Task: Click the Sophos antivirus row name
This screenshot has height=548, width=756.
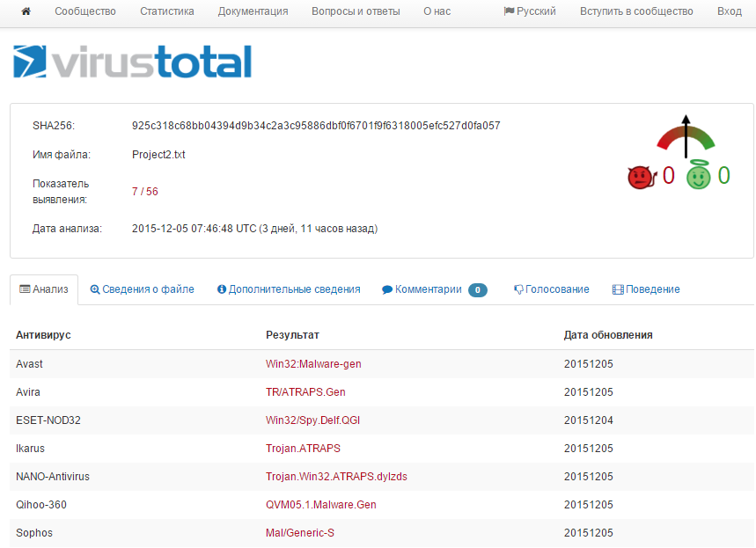Action: (34, 533)
